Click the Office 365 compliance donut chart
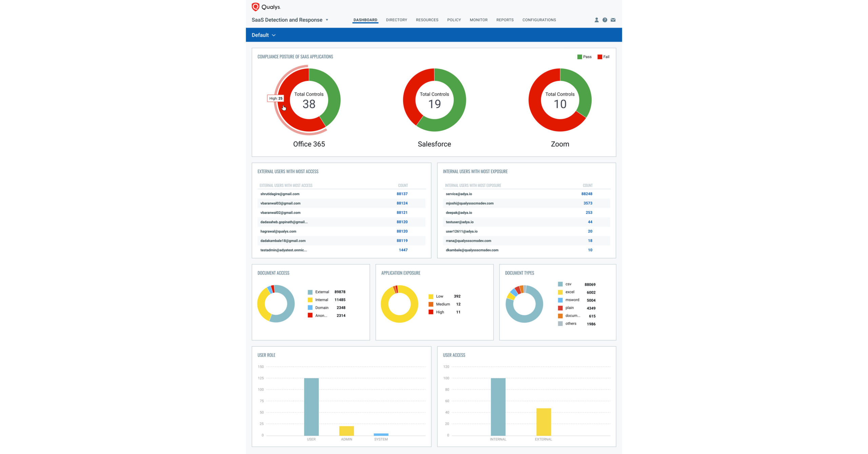The image size is (868, 454). click(x=309, y=100)
